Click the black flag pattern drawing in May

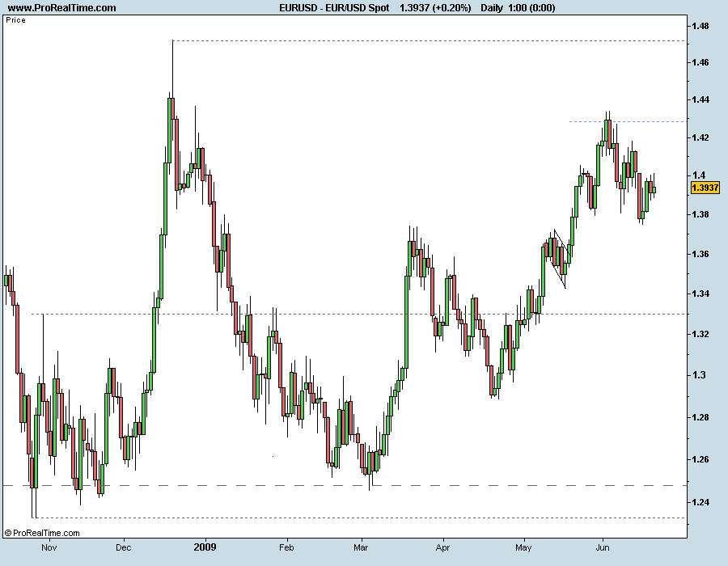561,259
